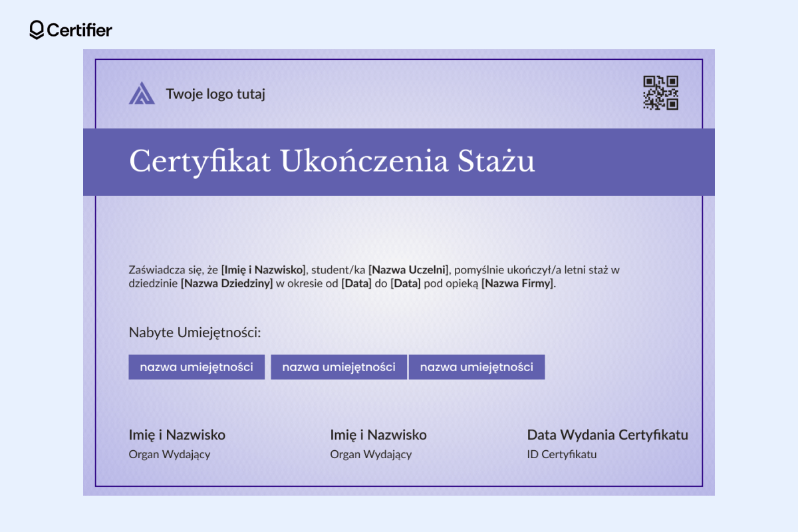This screenshot has height=532, width=798.
Task: Click the middle 'nazwa umiejętności' skill tag
Action: tap(338, 367)
